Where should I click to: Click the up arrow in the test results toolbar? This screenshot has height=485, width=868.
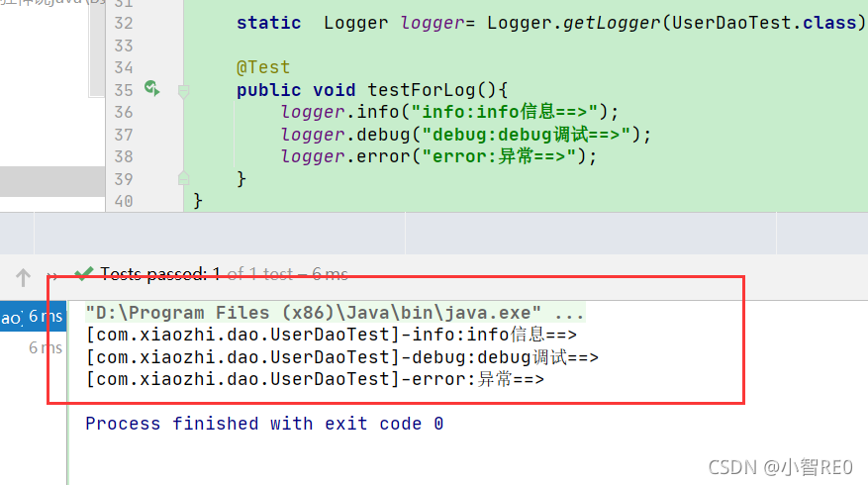coord(23,277)
